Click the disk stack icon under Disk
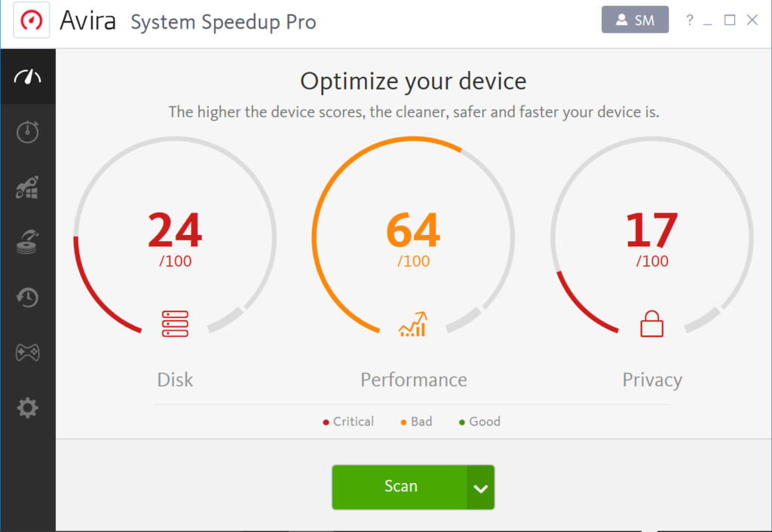772x532 pixels. point(175,324)
